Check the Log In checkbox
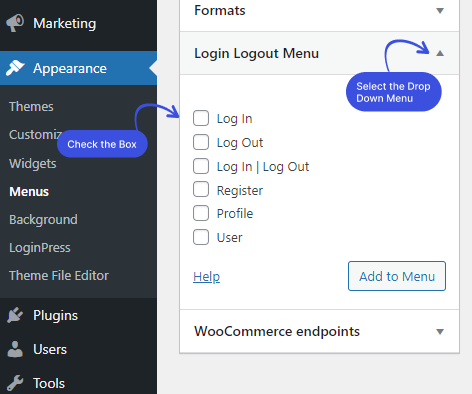Image resolution: width=472 pixels, height=394 pixels. (201, 118)
